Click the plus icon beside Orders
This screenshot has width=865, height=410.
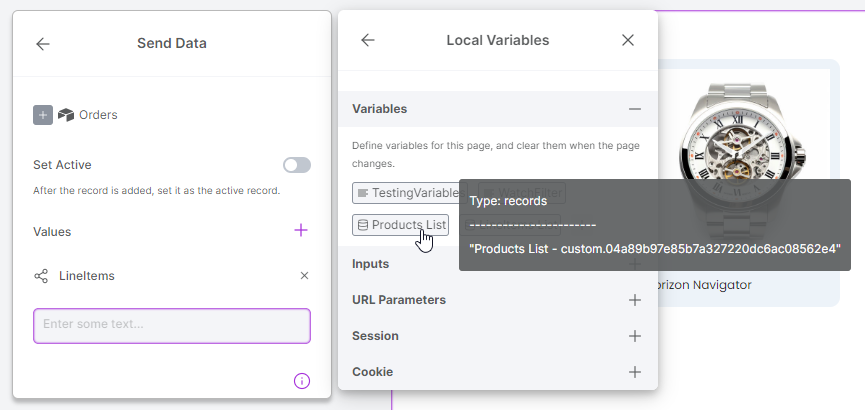[43, 115]
